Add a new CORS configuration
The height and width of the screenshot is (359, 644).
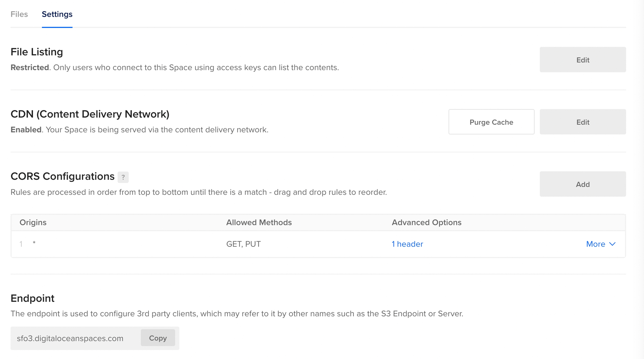click(x=583, y=184)
